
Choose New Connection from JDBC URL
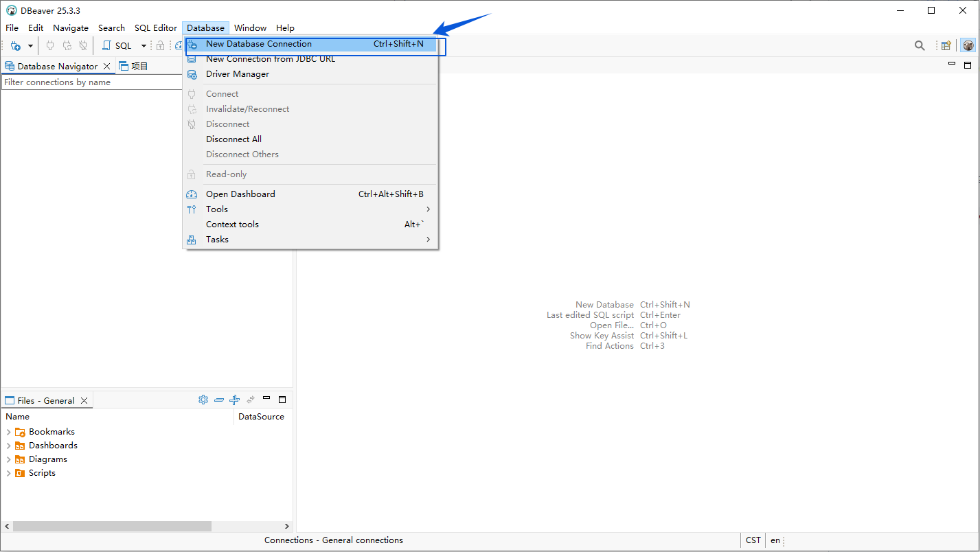pyautogui.click(x=310, y=59)
